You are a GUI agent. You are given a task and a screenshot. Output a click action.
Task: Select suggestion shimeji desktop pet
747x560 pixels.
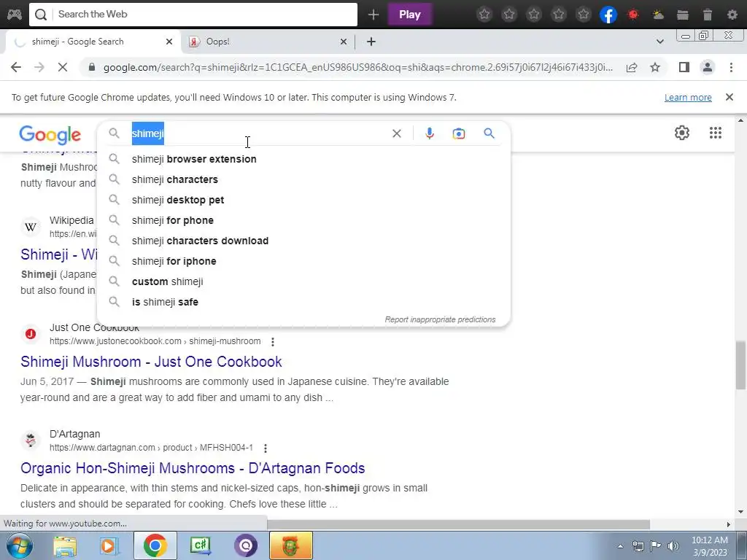(x=303, y=200)
